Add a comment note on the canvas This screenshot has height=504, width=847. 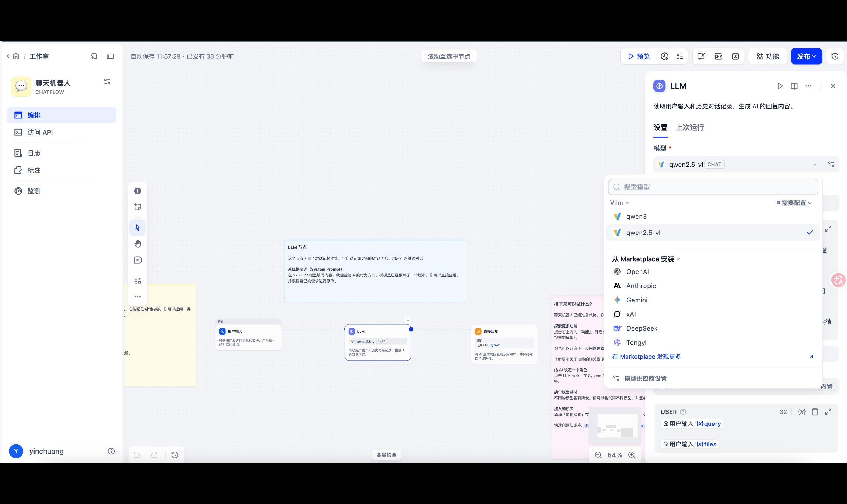(138, 260)
